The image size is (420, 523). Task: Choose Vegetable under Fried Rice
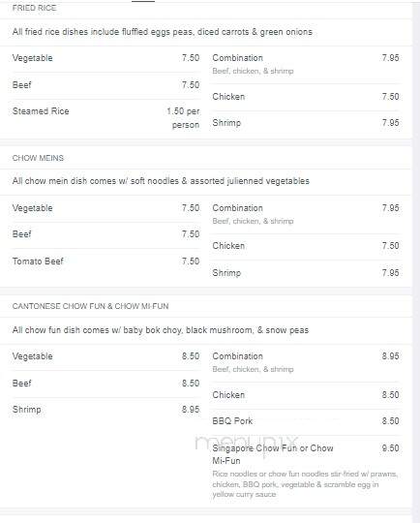click(x=105, y=58)
